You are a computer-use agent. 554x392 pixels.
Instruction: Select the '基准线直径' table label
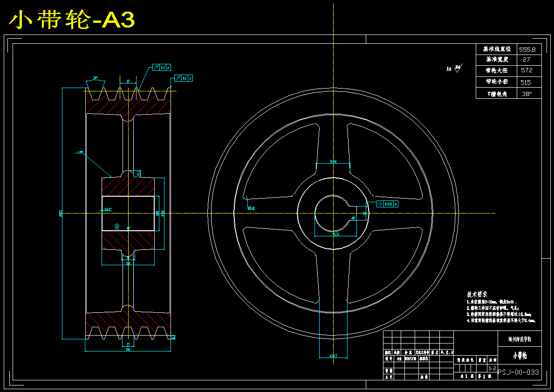coord(497,49)
